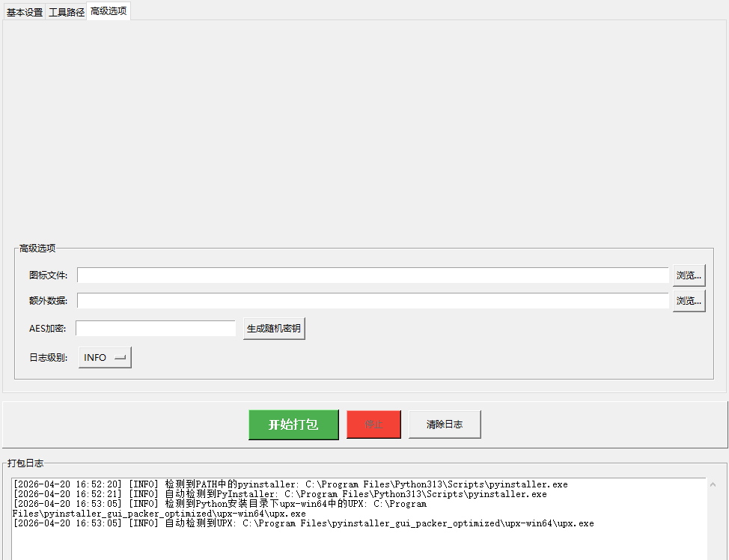Select the 高级选项 tab
The height and width of the screenshot is (560, 729).
pyautogui.click(x=109, y=11)
